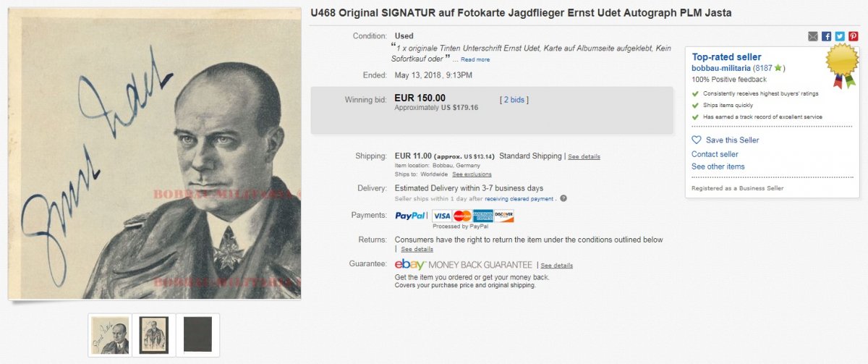
Task: Select first signature photo thumbnail
Action: pyautogui.click(x=110, y=335)
